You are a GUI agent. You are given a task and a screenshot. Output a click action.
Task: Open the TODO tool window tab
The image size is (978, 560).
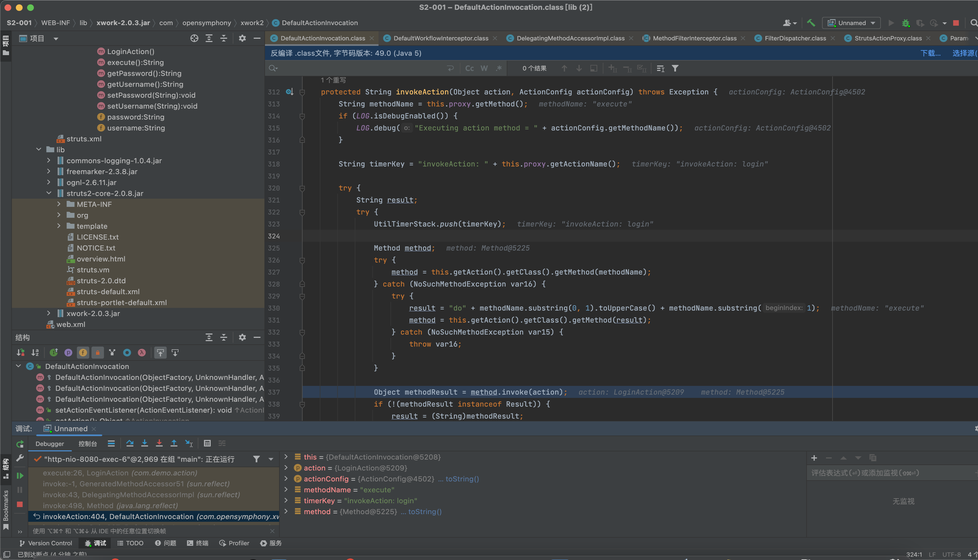point(130,543)
